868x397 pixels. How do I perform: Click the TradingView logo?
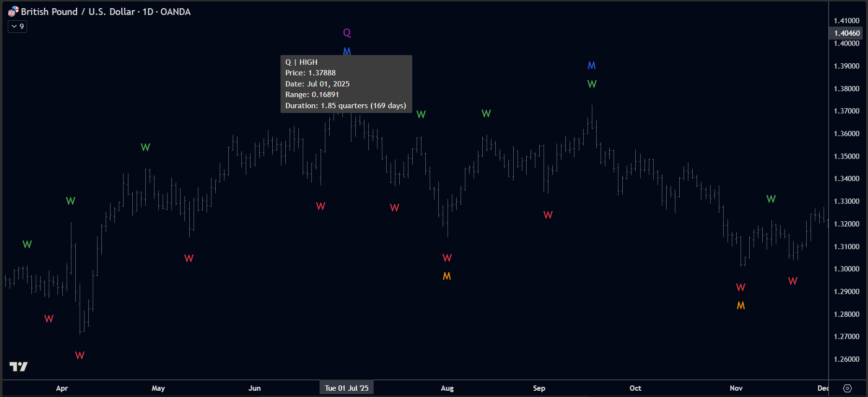(x=19, y=367)
